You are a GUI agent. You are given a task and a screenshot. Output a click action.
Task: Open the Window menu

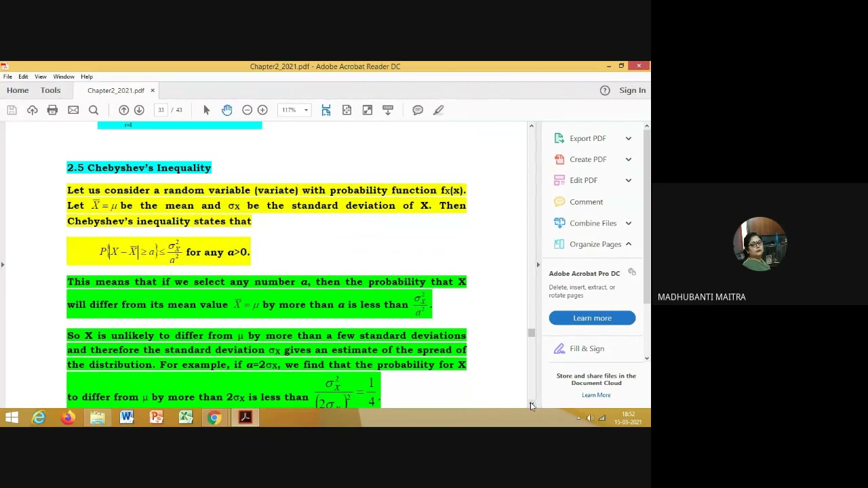pos(64,77)
